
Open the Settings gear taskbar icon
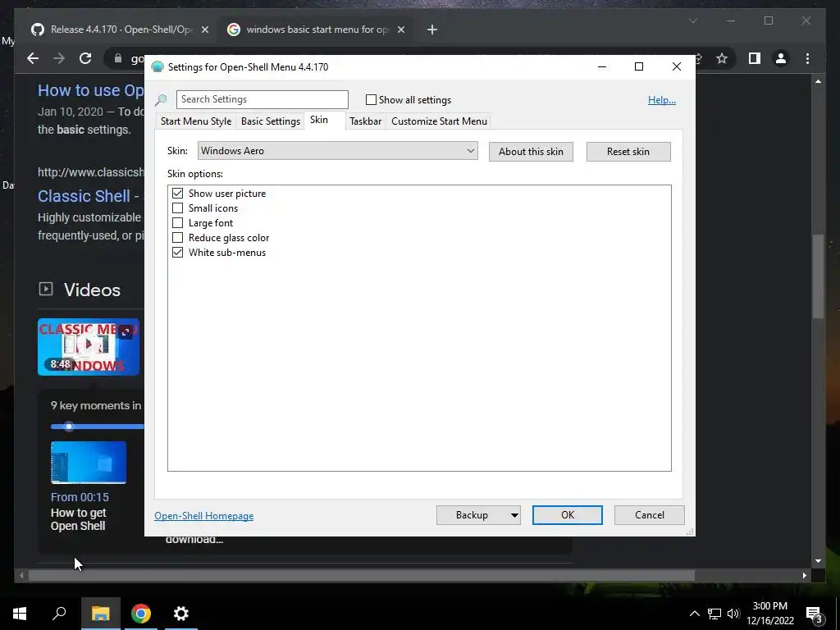[181, 614]
